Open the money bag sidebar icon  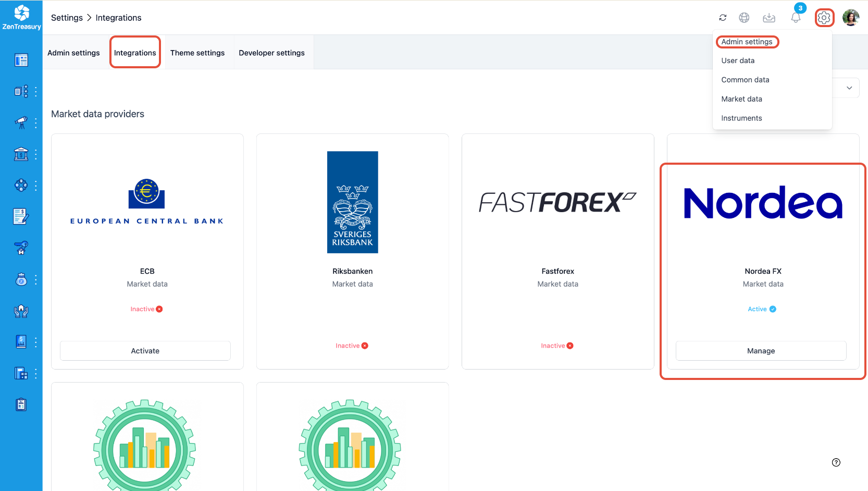pos(21,280)
